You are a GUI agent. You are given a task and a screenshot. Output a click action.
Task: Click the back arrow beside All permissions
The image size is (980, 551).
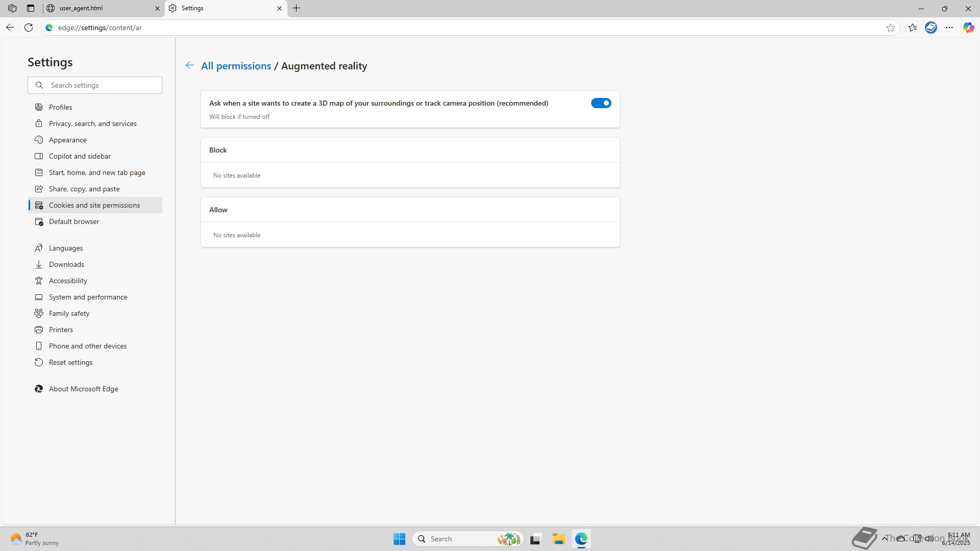coord(189,65)
